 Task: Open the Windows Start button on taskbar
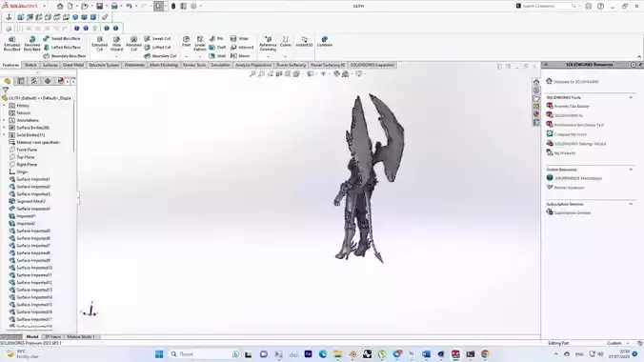(x=159, y=353)
